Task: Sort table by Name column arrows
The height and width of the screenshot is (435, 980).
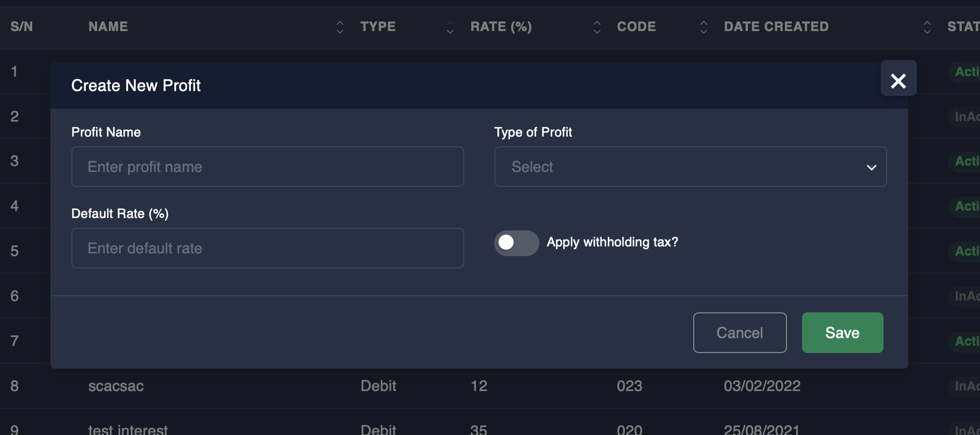Action: point(340,27)
